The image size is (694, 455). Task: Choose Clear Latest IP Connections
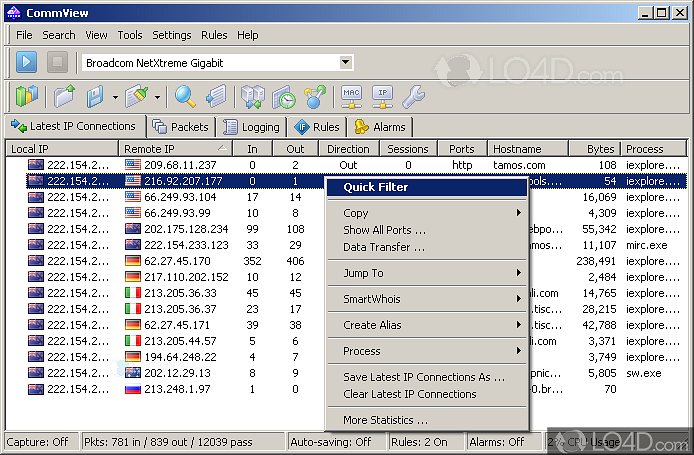(427, 394)
